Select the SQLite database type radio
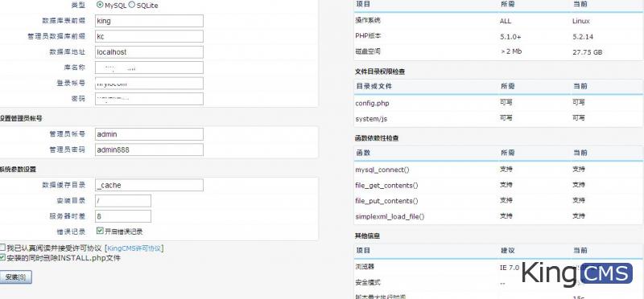This screenshot has width=644, height=299. click(131, 5)
